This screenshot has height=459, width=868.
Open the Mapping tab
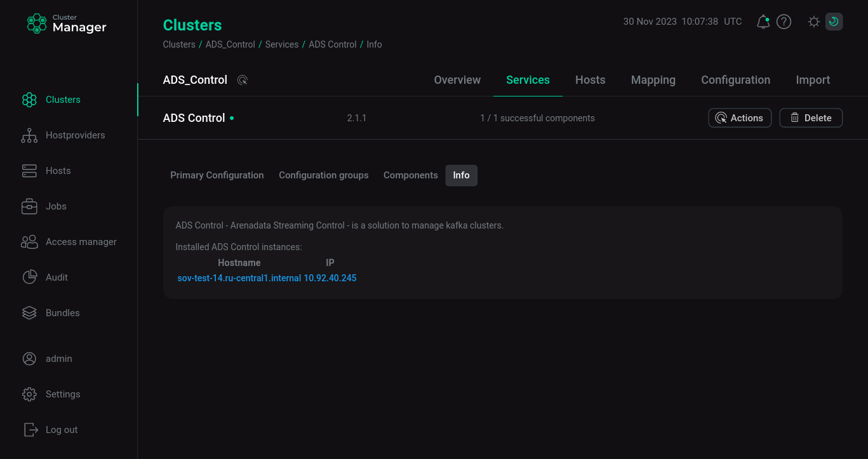click(x=653, y=80)
